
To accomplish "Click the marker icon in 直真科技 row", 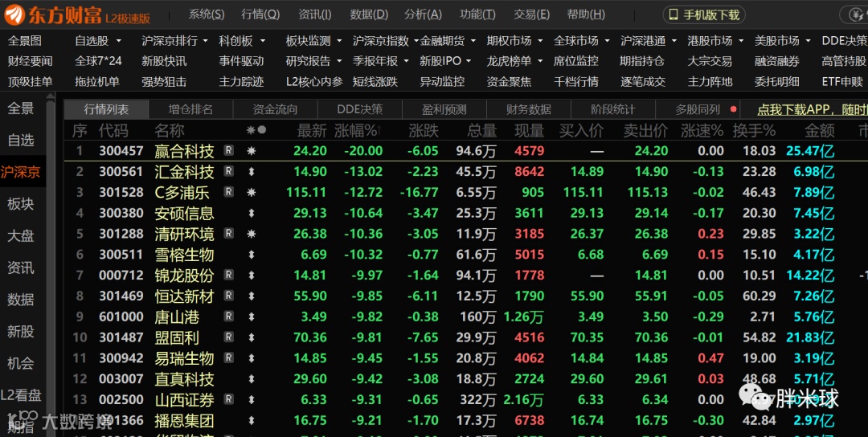I will [252, 379].
